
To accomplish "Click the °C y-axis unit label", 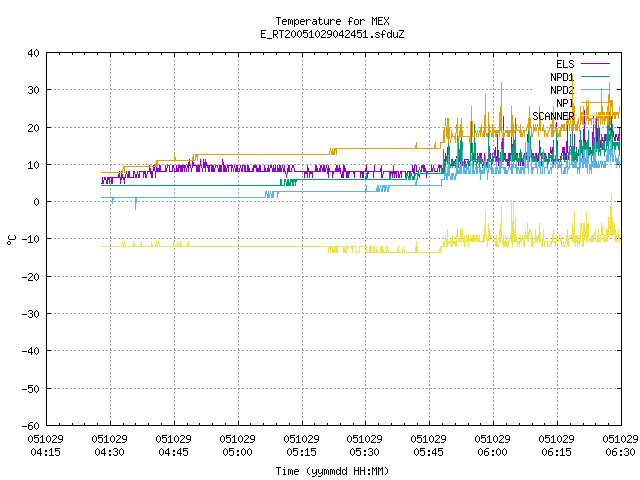I will tap(11, 240).
